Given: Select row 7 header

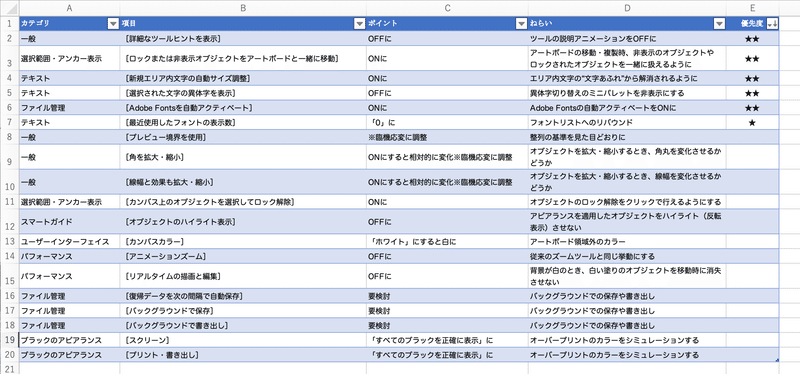Looking at the screenshot, I should [x=9, y=122].
